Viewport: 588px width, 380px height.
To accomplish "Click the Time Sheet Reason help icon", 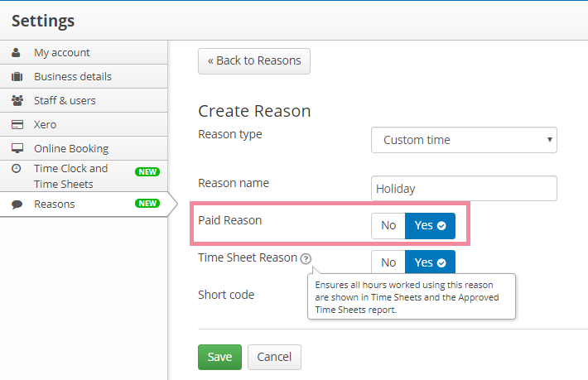I will point(306,258).
